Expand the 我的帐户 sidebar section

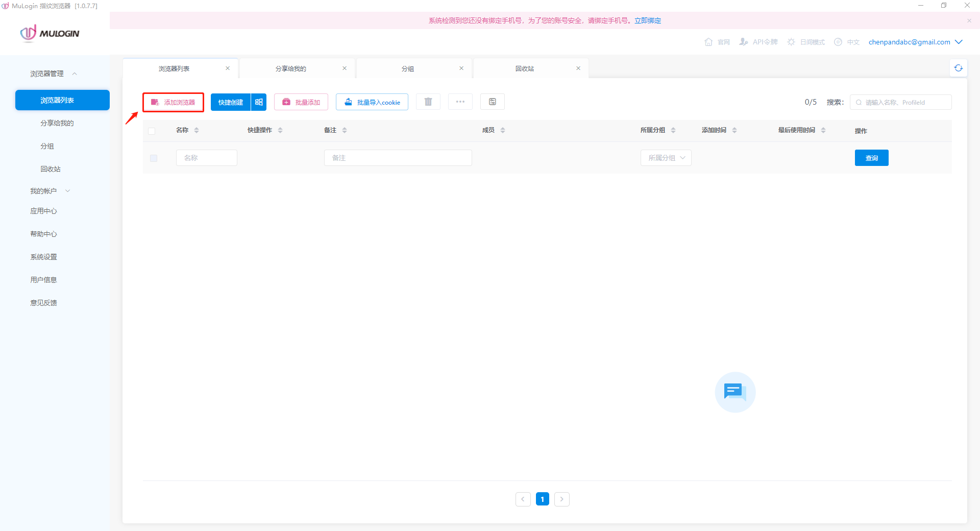click(x=50, y=191)
